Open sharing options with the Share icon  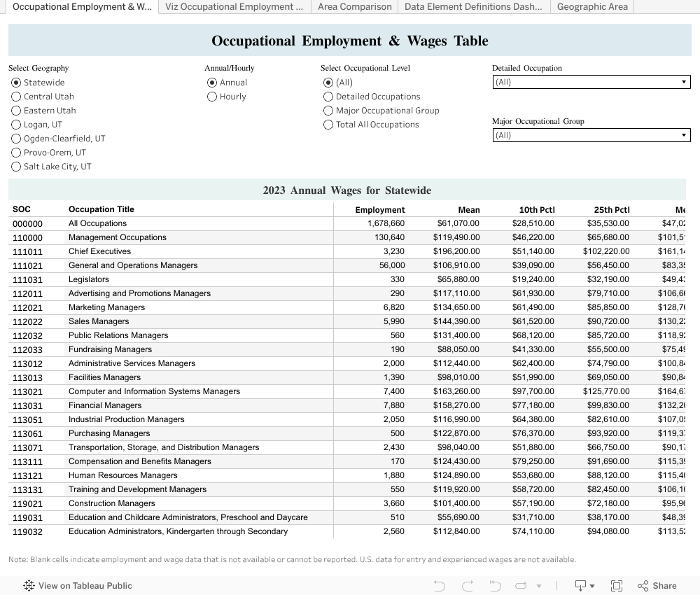[656, 586]
